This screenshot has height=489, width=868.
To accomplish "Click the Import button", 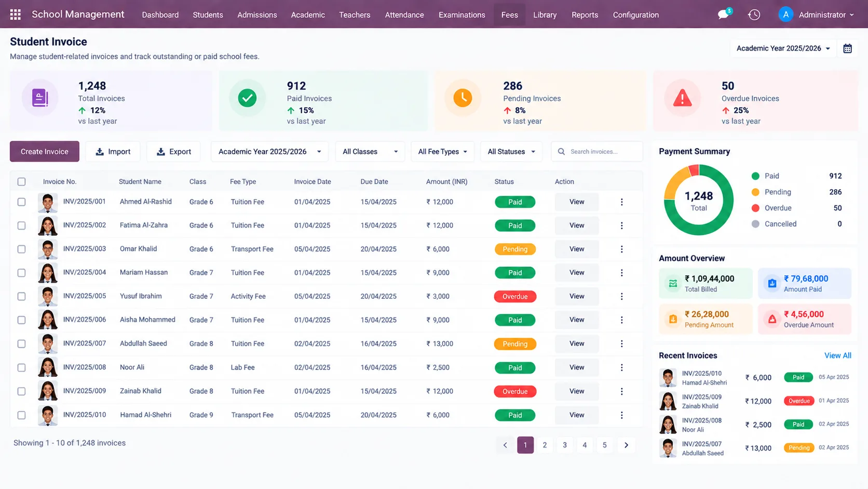I will (113, 152).
